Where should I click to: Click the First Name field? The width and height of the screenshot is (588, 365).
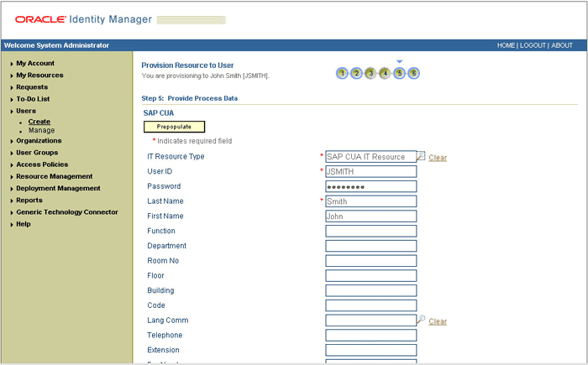371,216
